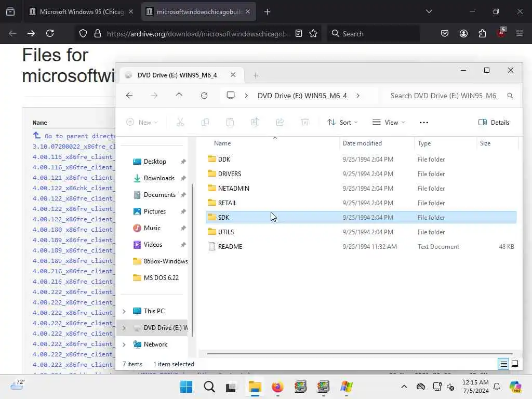Screen dimensions: 532x399
Task: Open Firefox application hamburger menu
Action: pos(520,33)
